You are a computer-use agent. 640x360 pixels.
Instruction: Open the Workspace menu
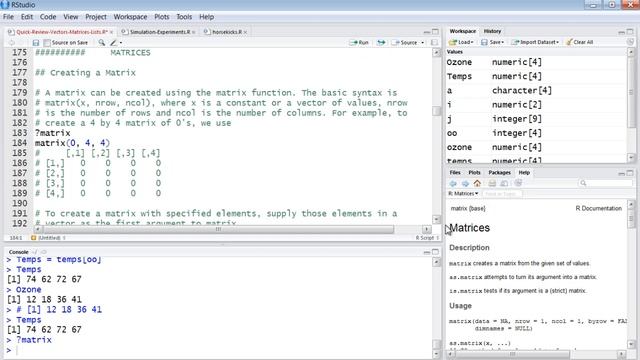point(130,17)
